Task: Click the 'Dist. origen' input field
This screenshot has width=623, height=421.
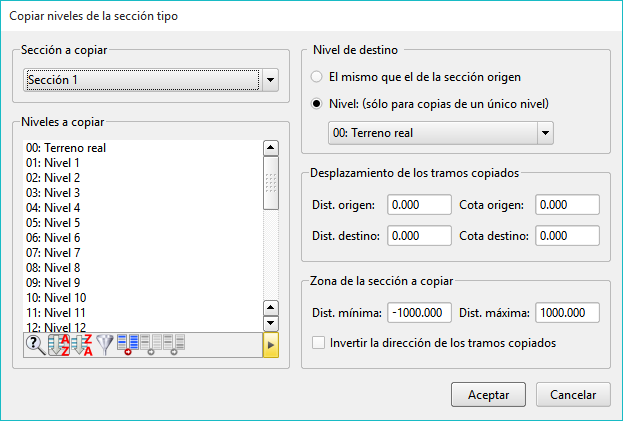Action: click(x=419, y=205)
